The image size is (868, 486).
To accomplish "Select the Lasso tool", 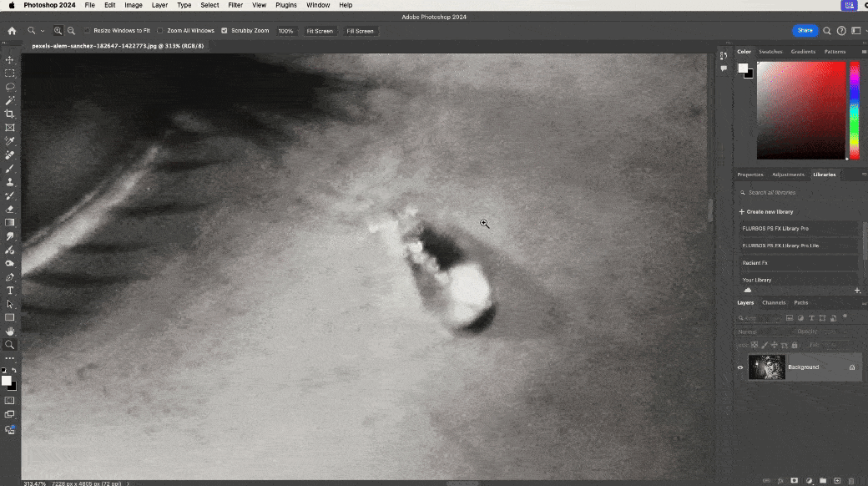I will click(10, 87).
